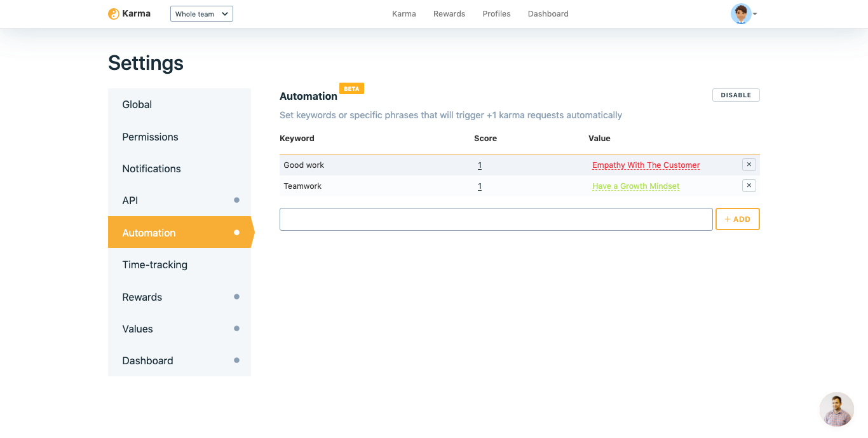
Task: Open the Rewards nav item
Action: (x=449, y=14)
